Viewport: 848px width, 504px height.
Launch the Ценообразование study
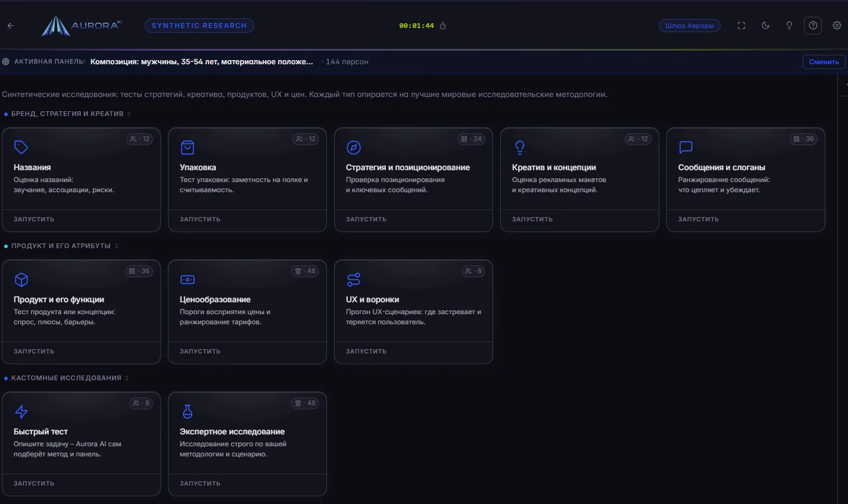200,352
